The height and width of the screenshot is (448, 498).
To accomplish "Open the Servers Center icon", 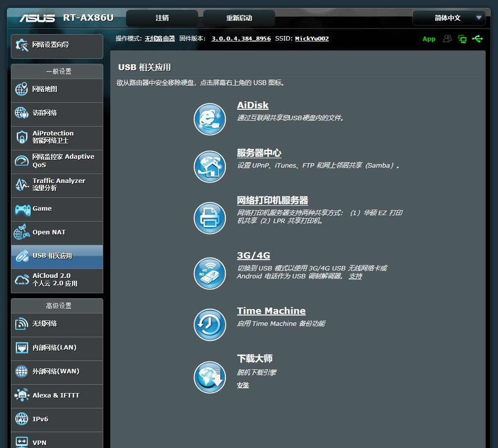I will click(x=209, y=166).
